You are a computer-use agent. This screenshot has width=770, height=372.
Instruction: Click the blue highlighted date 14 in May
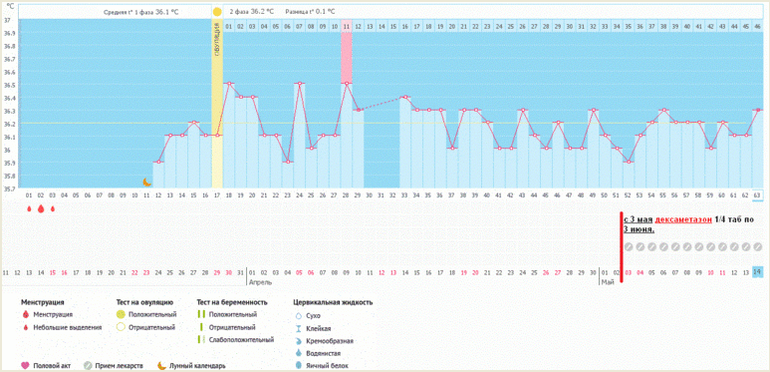758,271
